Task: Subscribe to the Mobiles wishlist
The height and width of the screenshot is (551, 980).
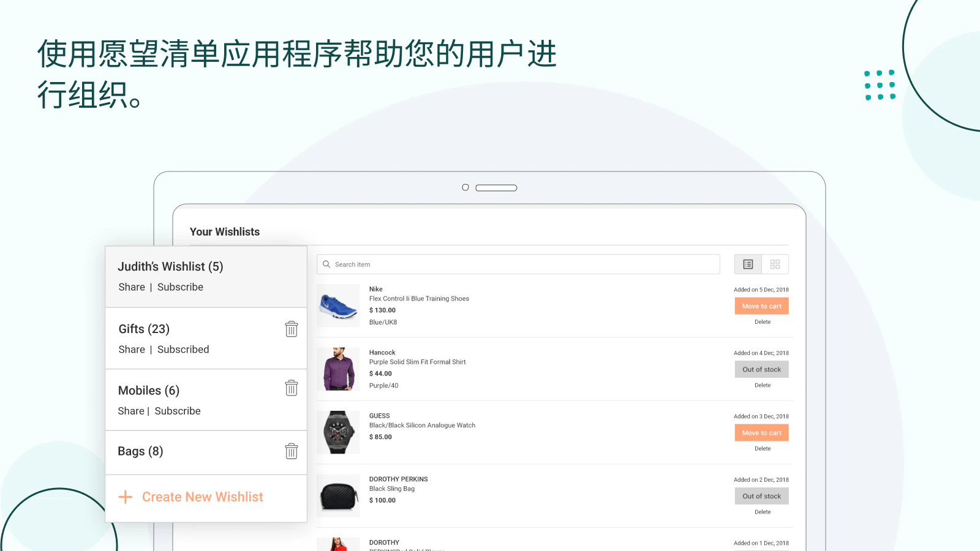Action: click(178, 411)
